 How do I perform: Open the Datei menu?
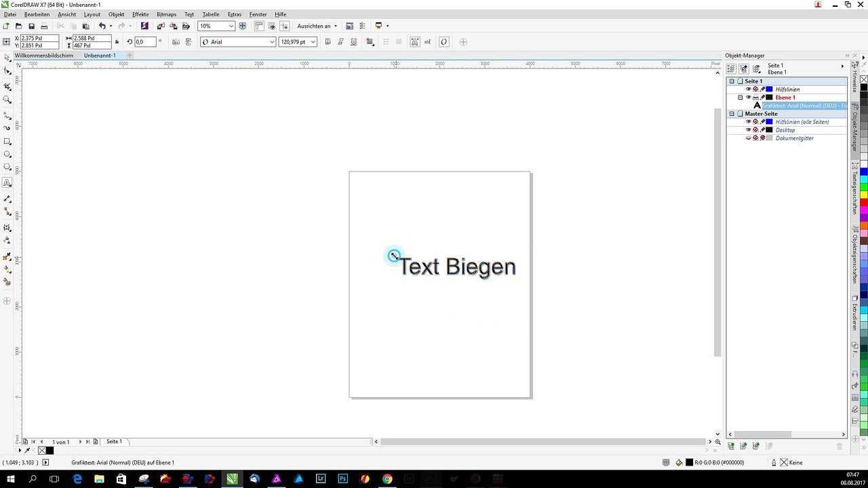click(10, 14)
